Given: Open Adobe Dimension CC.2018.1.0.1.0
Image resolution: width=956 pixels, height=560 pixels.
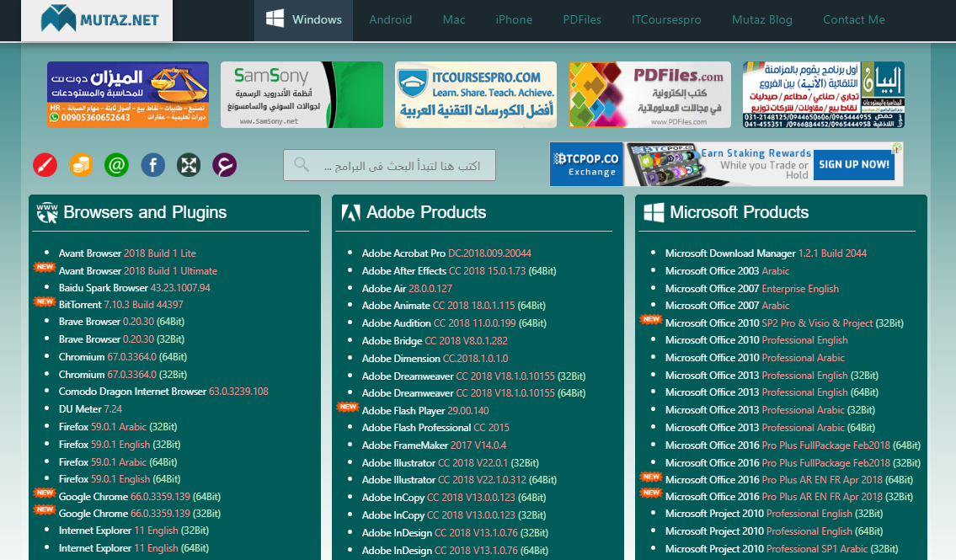Looking at the screenshot, I should point(435,358).
